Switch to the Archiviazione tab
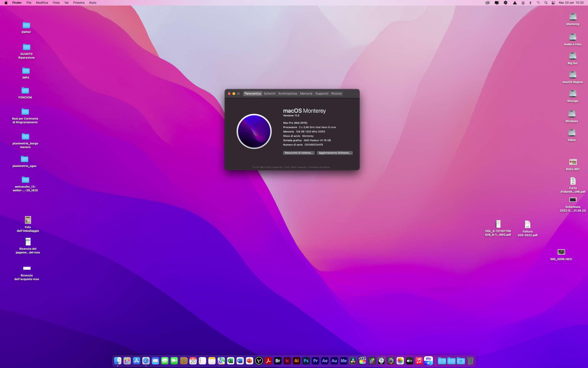Viewport: 588px width, 368px height. click(288, 94)
